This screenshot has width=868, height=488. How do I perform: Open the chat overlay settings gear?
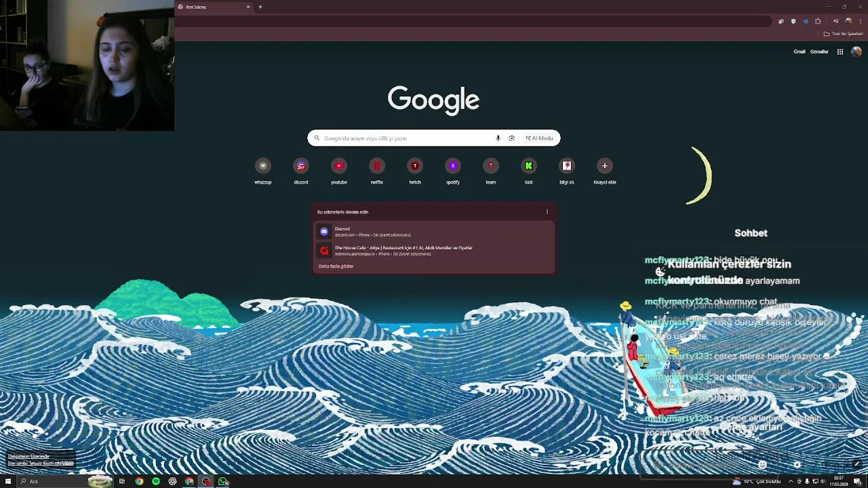click(x=797, y=464)
